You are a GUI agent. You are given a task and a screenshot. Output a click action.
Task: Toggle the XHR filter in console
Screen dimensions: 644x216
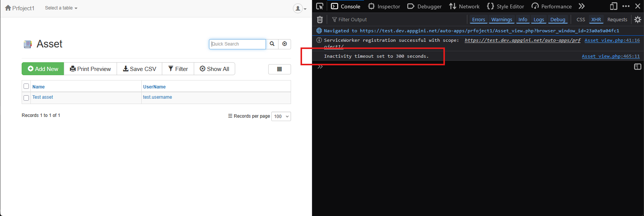pyautogui.click(x=596, y=20)
